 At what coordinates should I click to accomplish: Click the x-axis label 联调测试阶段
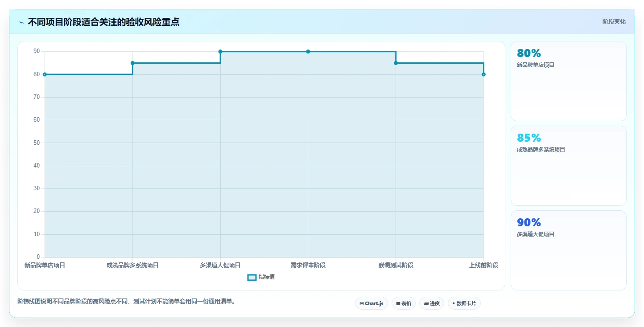[396, 265]
